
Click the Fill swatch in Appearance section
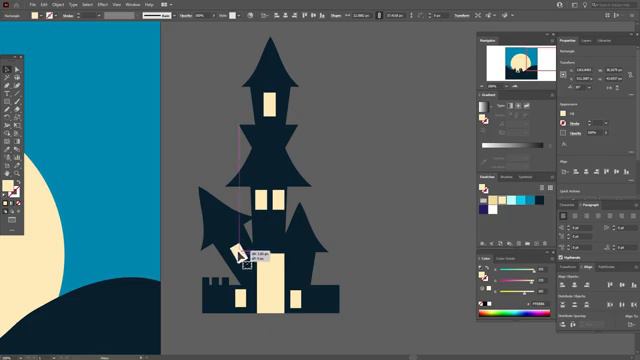click(x=563, y=113)
